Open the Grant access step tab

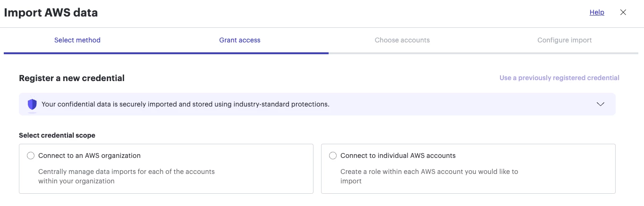[x=240, y=40]
